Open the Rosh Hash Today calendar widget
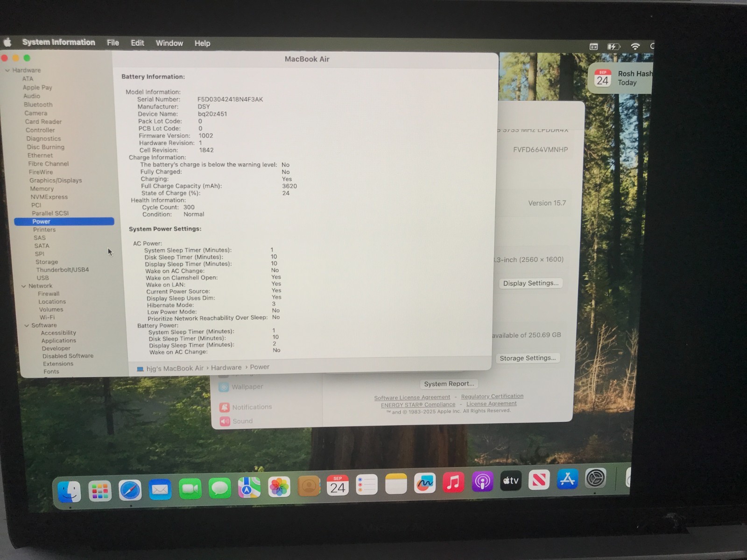Viewport: 747px width, 560px height. click(x=621, y=78)
